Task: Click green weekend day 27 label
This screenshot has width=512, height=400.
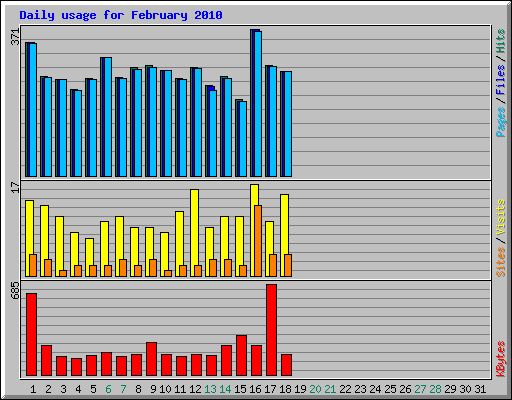Action: coord(421,389)
